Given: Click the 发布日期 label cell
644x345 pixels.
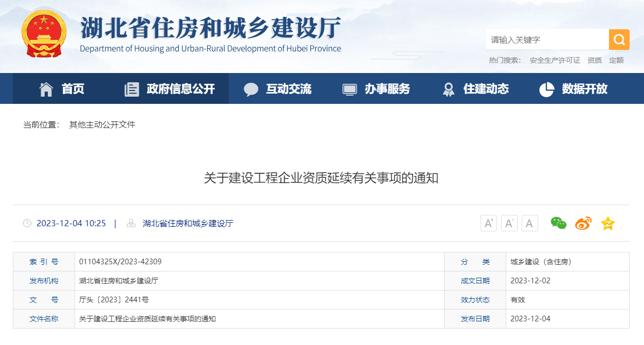Looking at the screenshot, I should (x=475, y=319).
